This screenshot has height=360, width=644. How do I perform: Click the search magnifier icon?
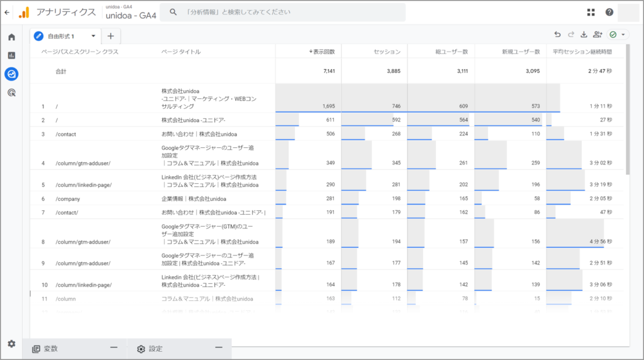174,13
